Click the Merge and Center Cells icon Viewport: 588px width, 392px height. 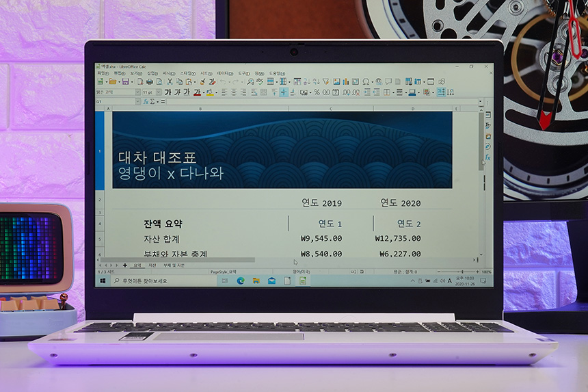coord(264,92)
